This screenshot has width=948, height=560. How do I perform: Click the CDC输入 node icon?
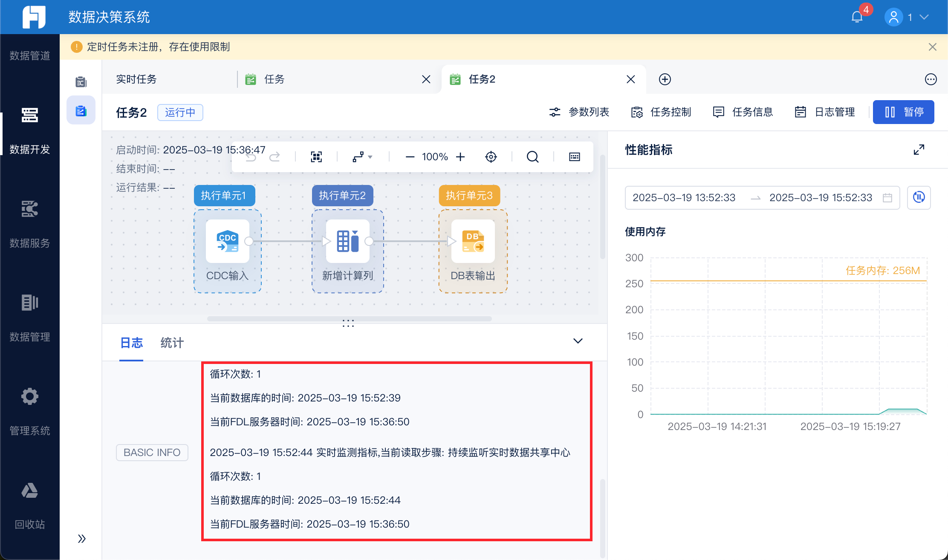coord(227,241)
